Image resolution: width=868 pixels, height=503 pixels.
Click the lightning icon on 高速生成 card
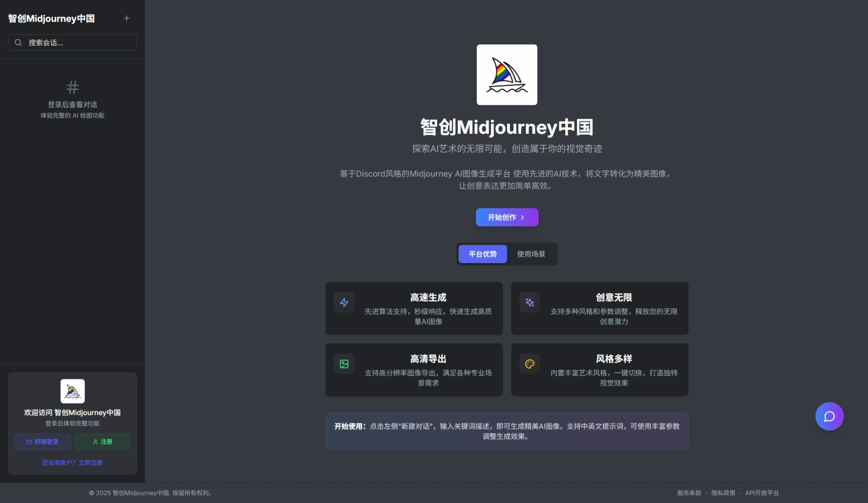click(x=344, y=302)
